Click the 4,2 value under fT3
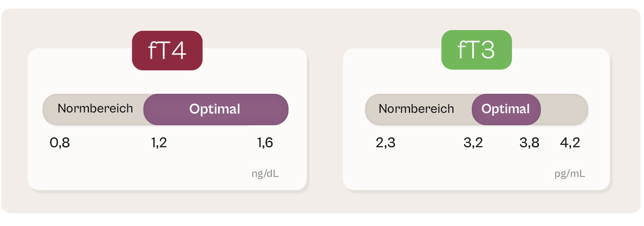 570,143
